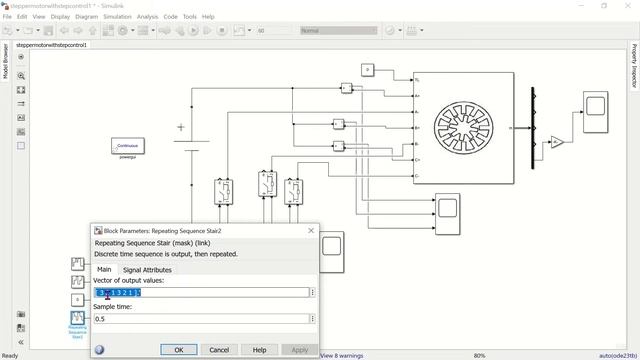The width and height of the screenshot is (640, 360).
Task: Click OK in Block Parameters dialog
Action: click(179, 350)
